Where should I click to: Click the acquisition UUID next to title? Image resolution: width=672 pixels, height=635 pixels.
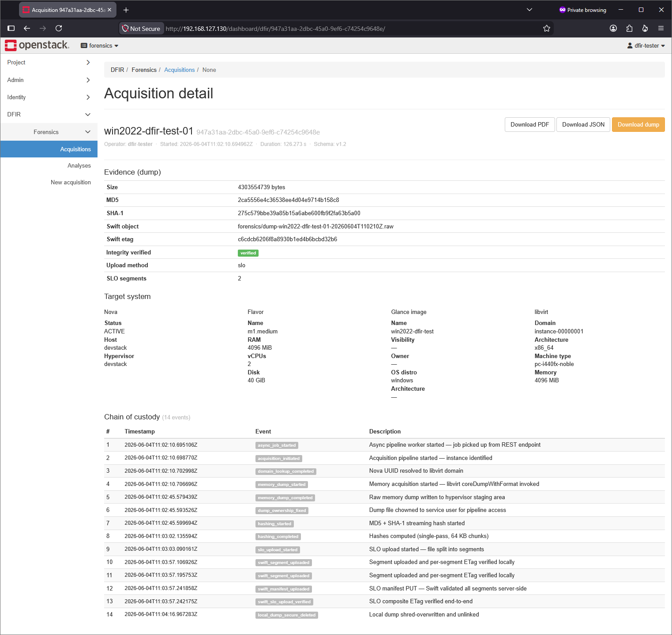click(258, 132)
